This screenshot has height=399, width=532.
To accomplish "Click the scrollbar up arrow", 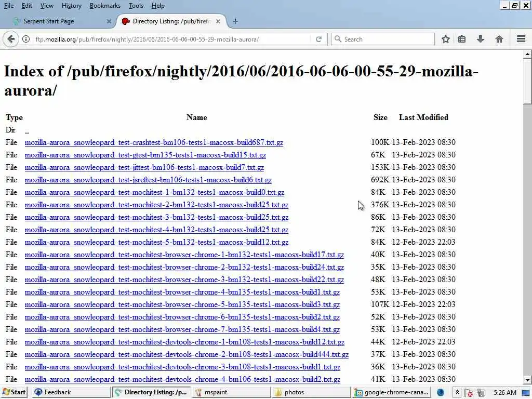I will pyautogui.click(x=527, y=54).
